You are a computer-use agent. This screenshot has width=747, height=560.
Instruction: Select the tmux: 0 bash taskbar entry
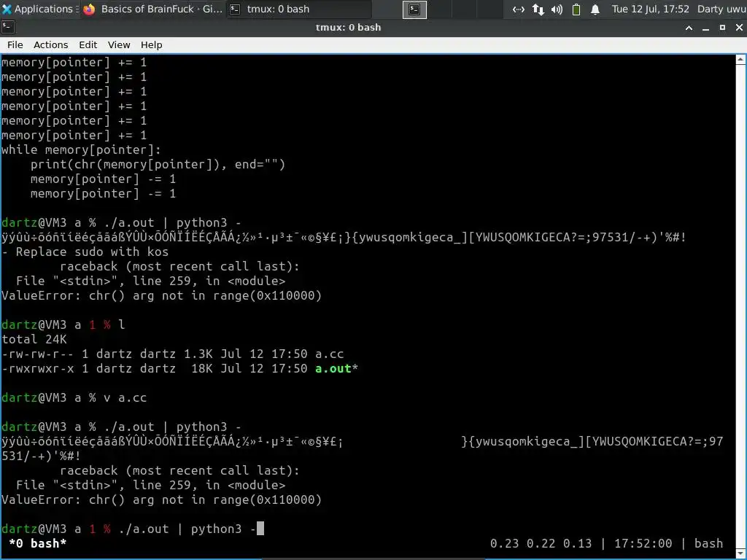tap(298, 9)
